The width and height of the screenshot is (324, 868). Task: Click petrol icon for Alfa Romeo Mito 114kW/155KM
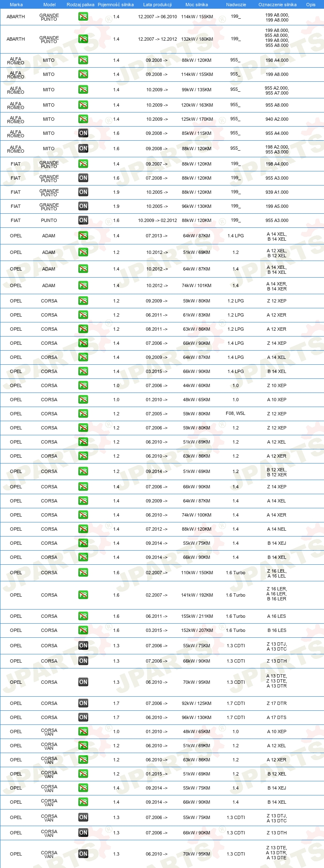click(x=83, y=74)
